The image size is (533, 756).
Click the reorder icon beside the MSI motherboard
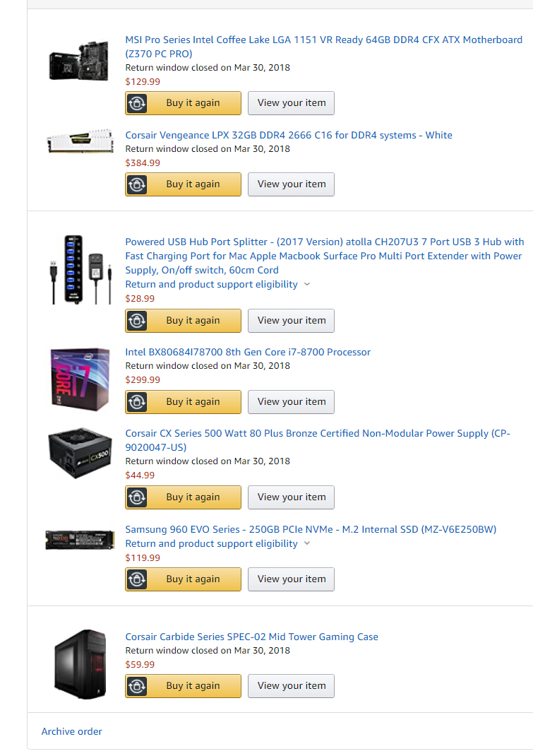pos(137,103)
